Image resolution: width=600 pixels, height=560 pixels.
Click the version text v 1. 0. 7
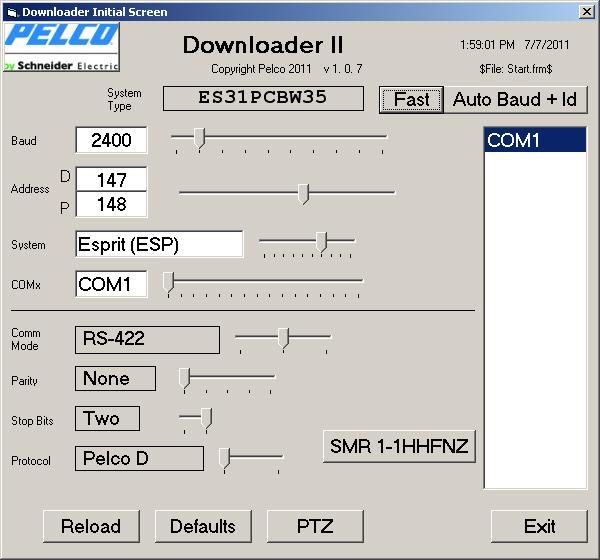coord(343,69)
